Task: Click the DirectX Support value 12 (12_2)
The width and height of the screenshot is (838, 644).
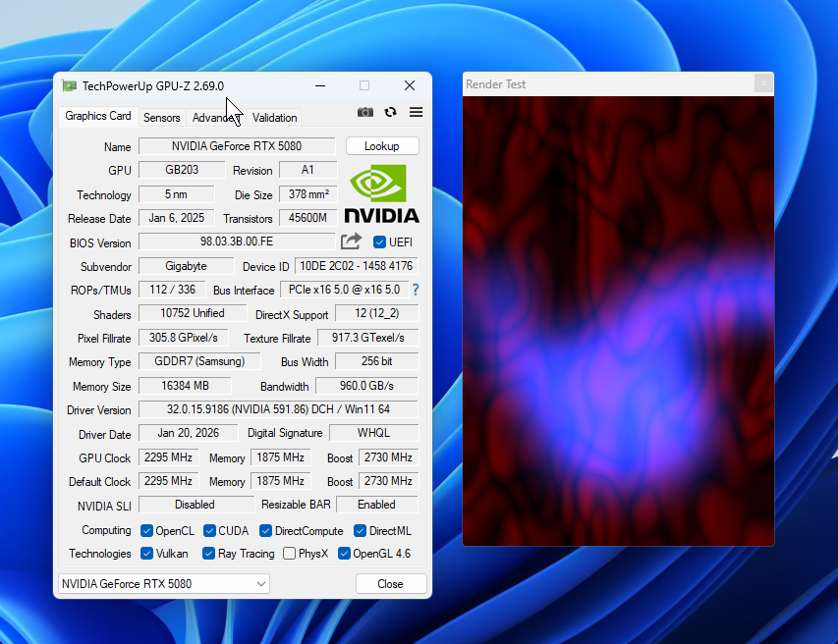Action: click(x=377, y=313)
